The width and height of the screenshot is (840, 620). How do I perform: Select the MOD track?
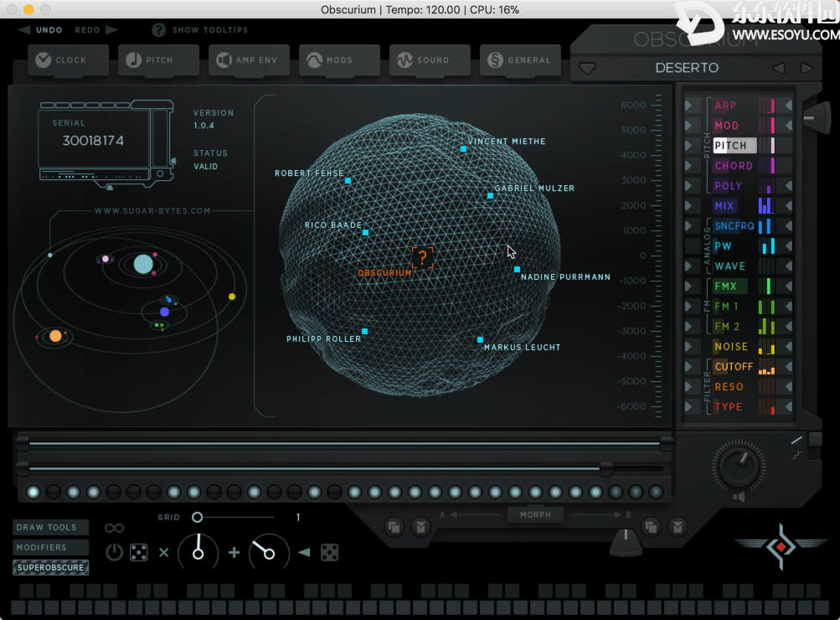[x=726, y=126]
